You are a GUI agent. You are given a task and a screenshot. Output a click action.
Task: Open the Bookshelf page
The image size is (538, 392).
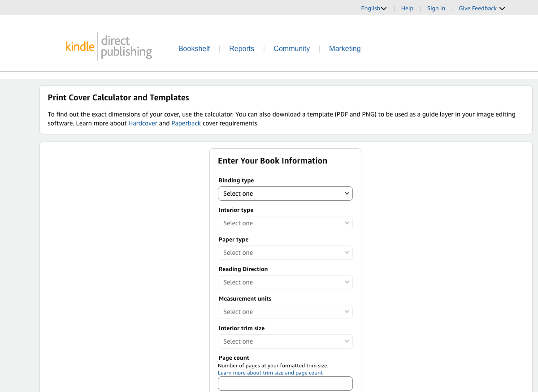(194, 48)
